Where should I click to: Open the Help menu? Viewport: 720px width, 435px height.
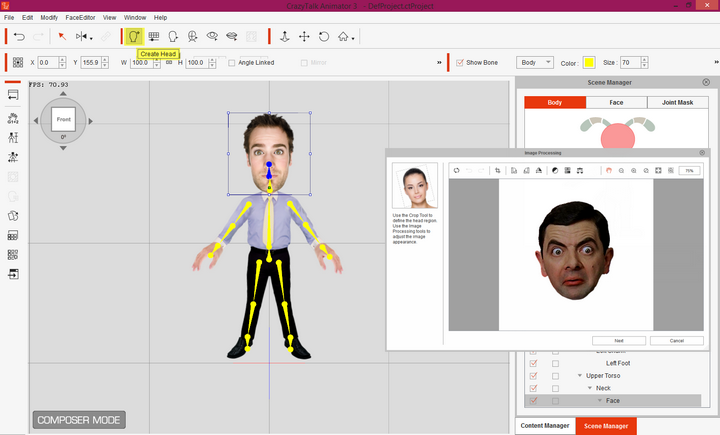tap(160, 17)
